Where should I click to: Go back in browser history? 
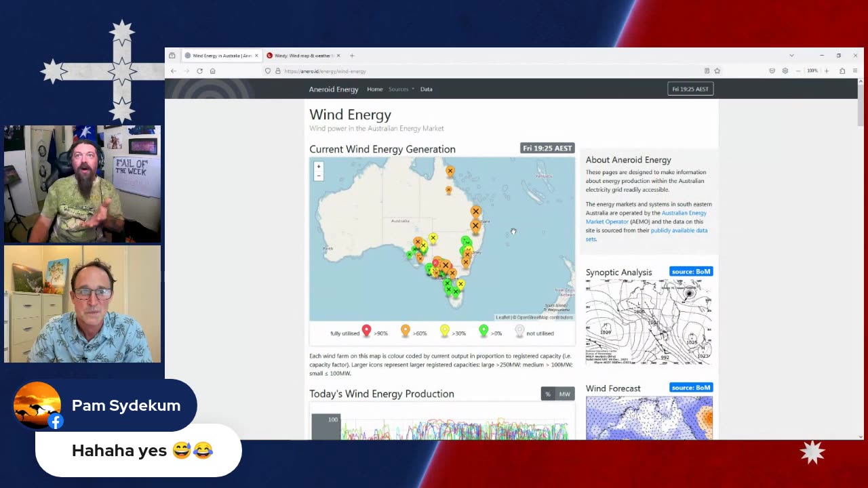point(174,71)
